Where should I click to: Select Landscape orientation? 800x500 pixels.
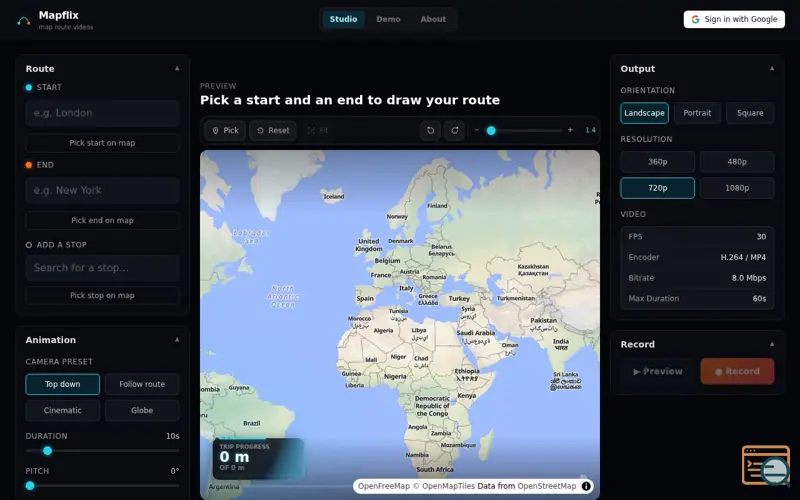click(644, 113)
